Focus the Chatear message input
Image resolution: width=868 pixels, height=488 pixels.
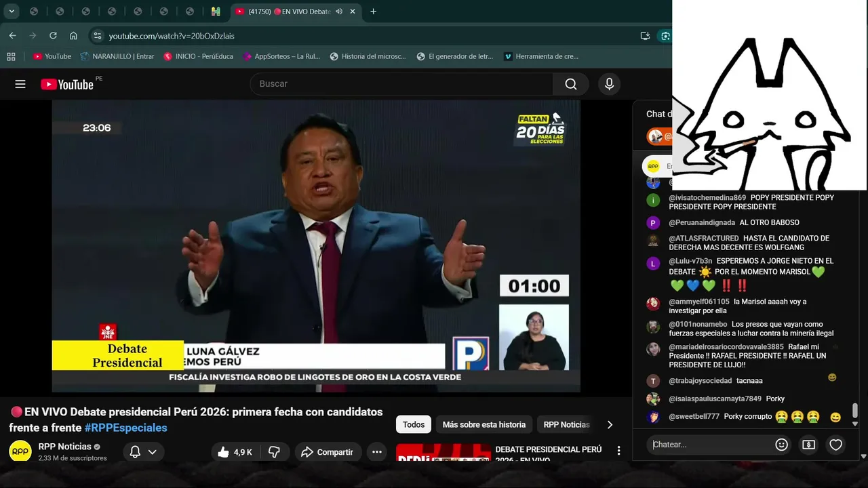click(709, 445)
